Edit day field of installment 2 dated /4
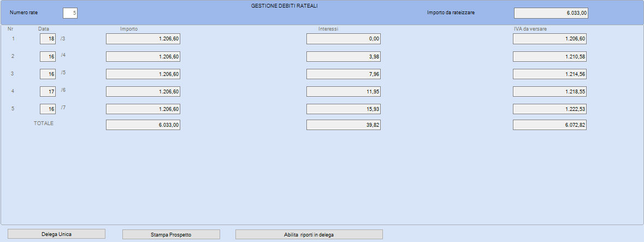This screenshot has height=242, width=644. click(x=48, y=57)
